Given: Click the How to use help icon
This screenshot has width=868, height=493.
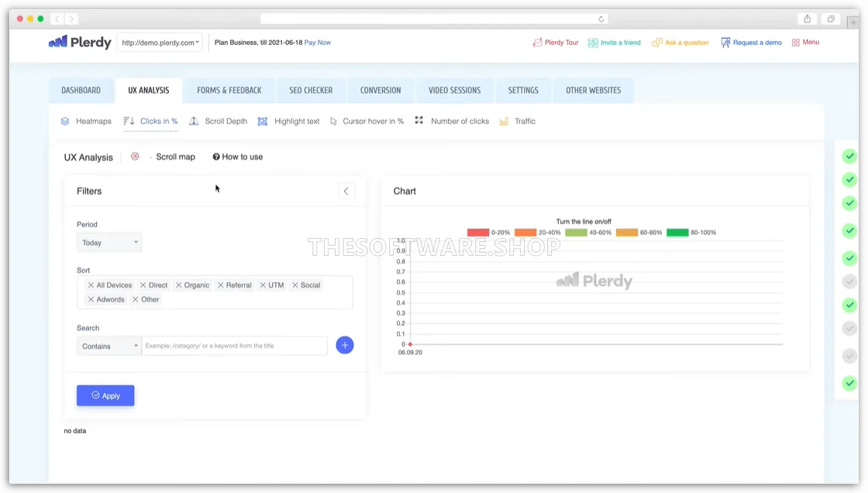Looking at the screenshot, I should (x=216, y=157).
